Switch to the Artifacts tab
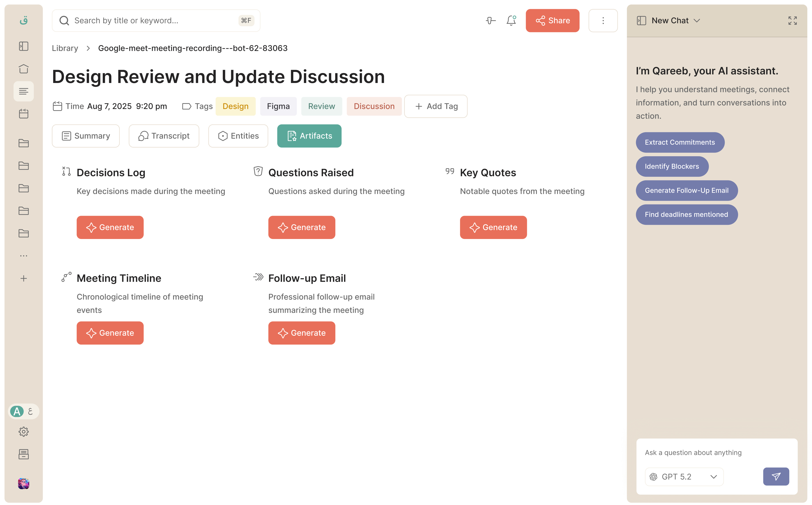This screenshot has width=812, height=505. (309, 136)
